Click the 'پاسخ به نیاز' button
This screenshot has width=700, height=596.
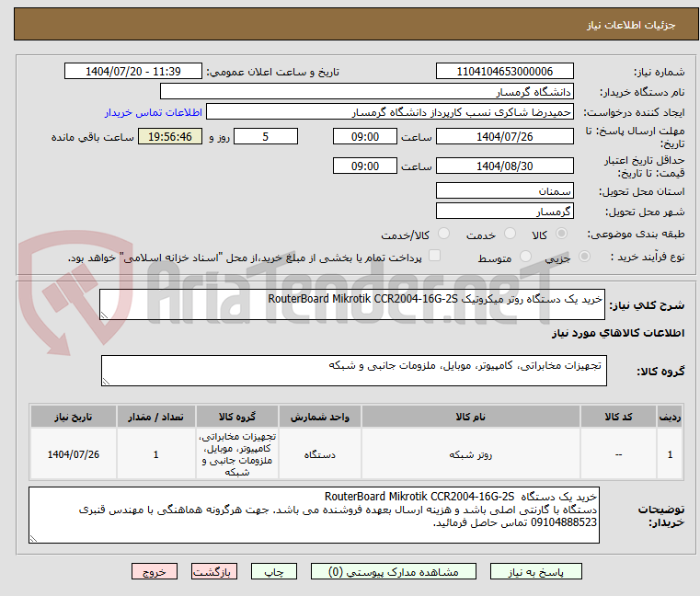click(x=535, y=571)
